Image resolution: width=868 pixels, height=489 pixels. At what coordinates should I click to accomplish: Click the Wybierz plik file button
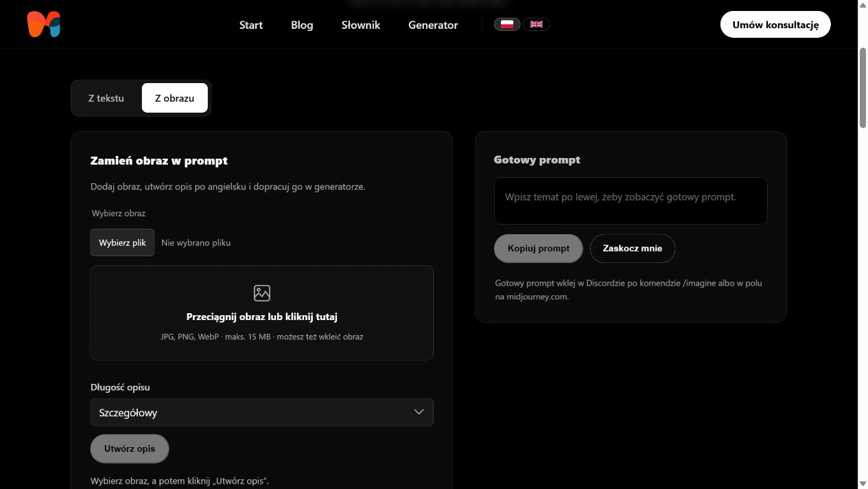pos(122,242)
